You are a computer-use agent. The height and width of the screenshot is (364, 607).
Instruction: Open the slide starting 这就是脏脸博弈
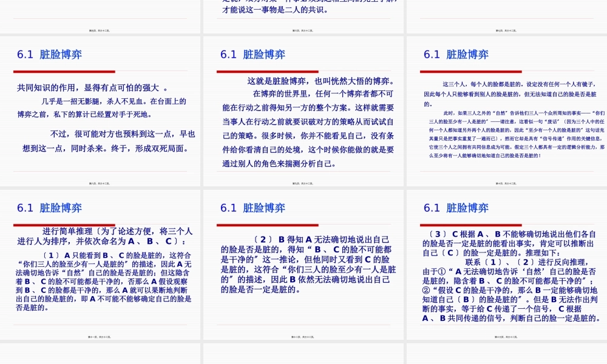[x=303, y=111]
